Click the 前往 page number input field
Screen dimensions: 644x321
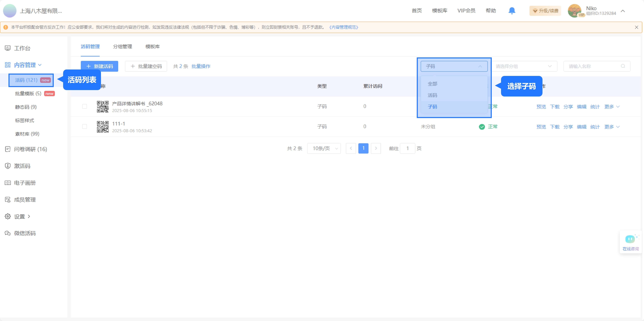408,148
